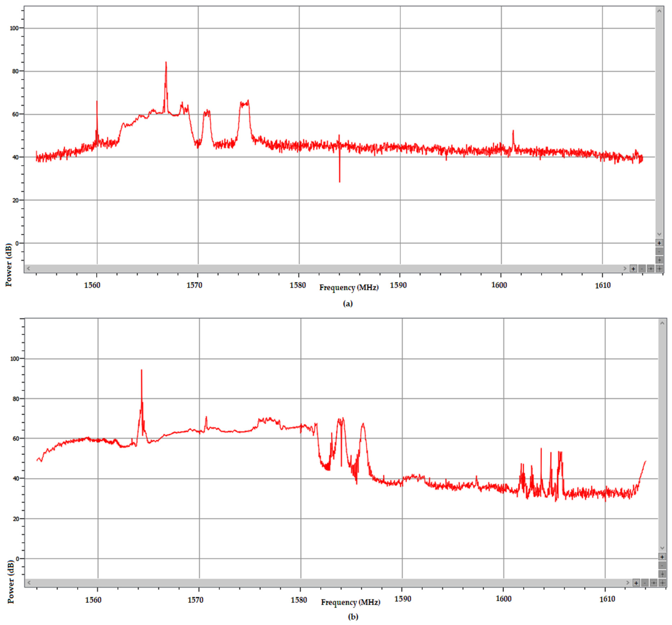Autoscale both axes of plot (b)

(x=662, y=583)
